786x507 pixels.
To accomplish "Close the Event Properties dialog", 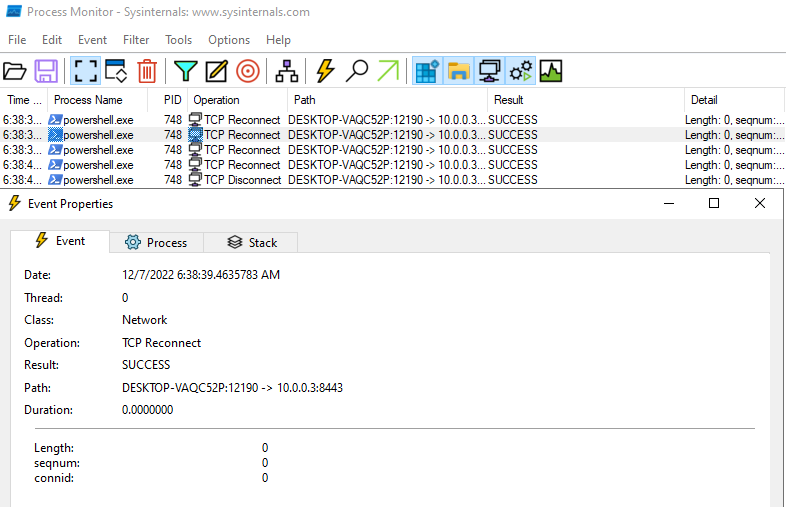I will [x=760, y=203].
